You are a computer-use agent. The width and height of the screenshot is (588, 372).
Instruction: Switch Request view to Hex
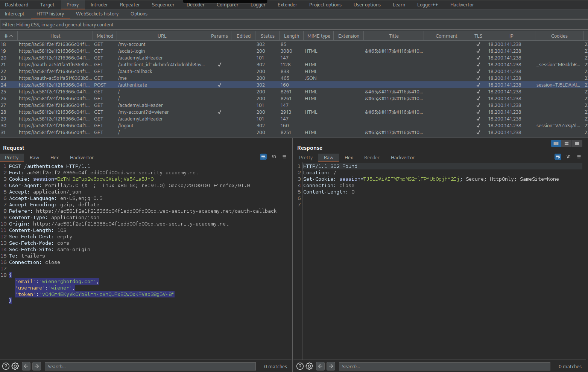click(55, 157)
